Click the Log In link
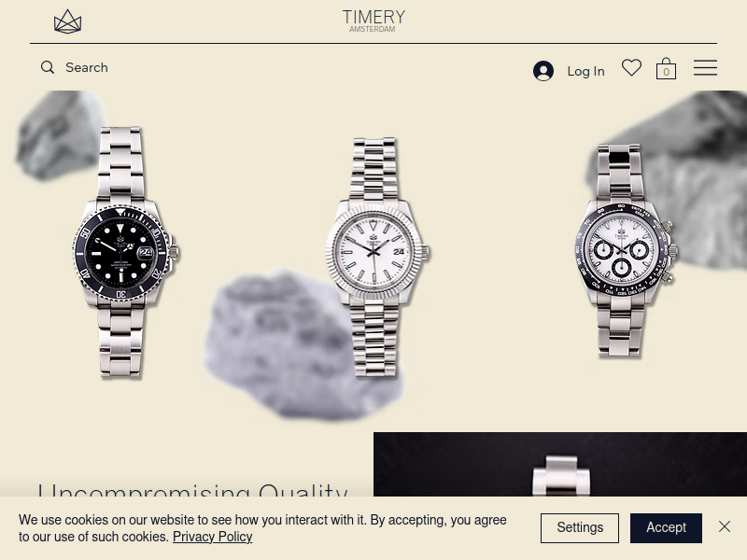Viewport: 747px width, 560px height. pos(585,71)
